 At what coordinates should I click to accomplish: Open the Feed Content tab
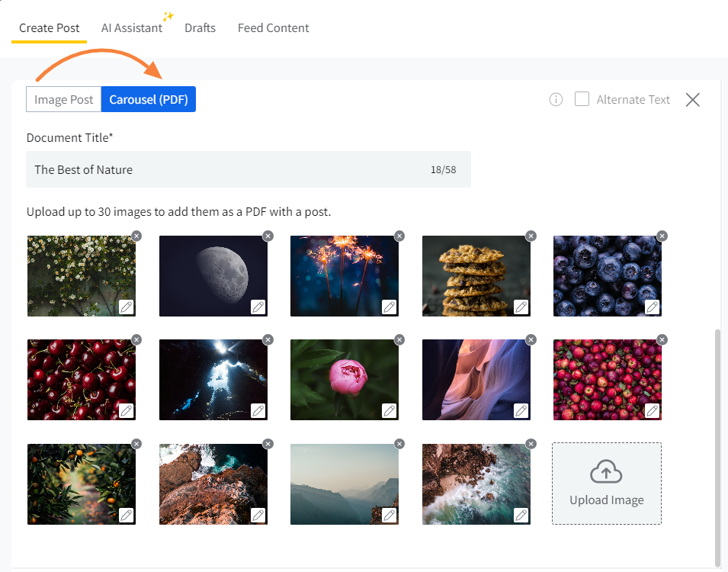(x=273, y=28)
